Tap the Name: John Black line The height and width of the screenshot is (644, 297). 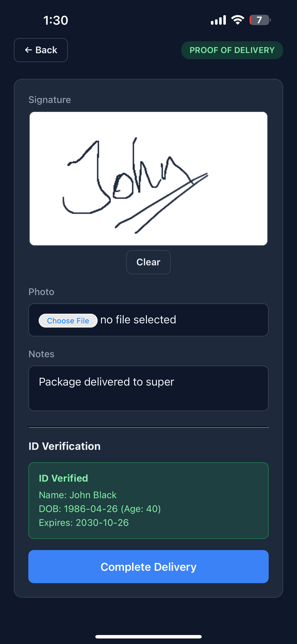[78, 495]
